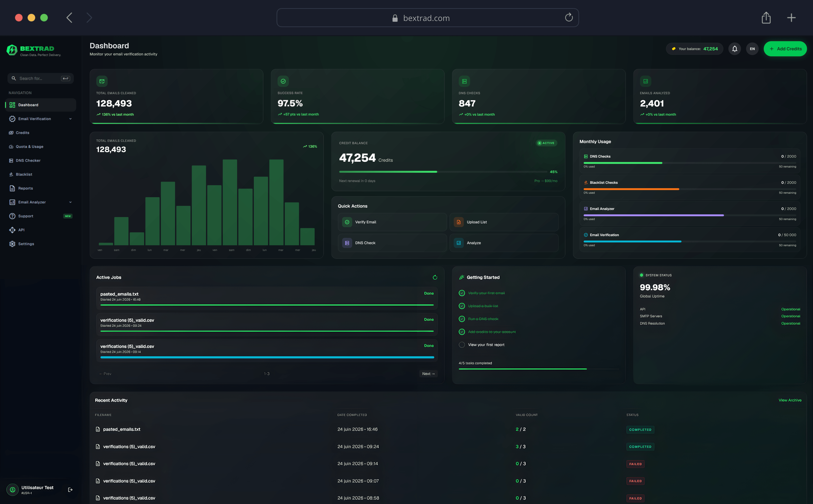
Task: Toggle the 'Verify your first email' task check
Action: pyautogui.click(x=461, y=293)
